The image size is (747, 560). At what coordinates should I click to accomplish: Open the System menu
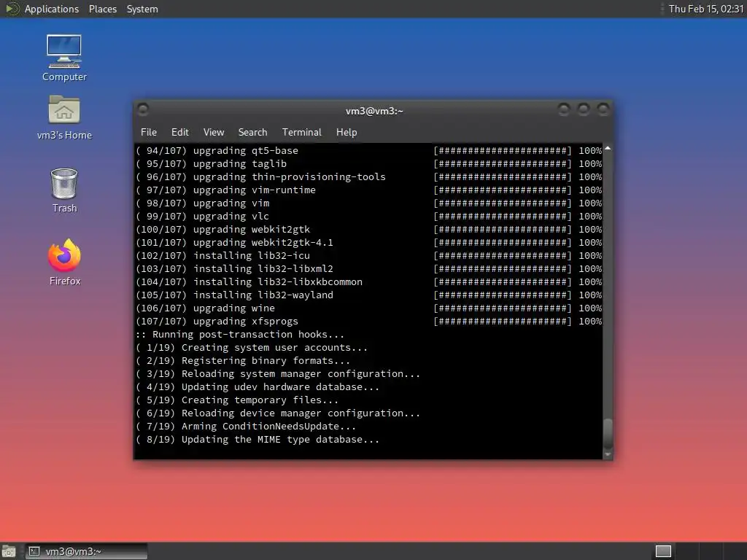[142, 9]
